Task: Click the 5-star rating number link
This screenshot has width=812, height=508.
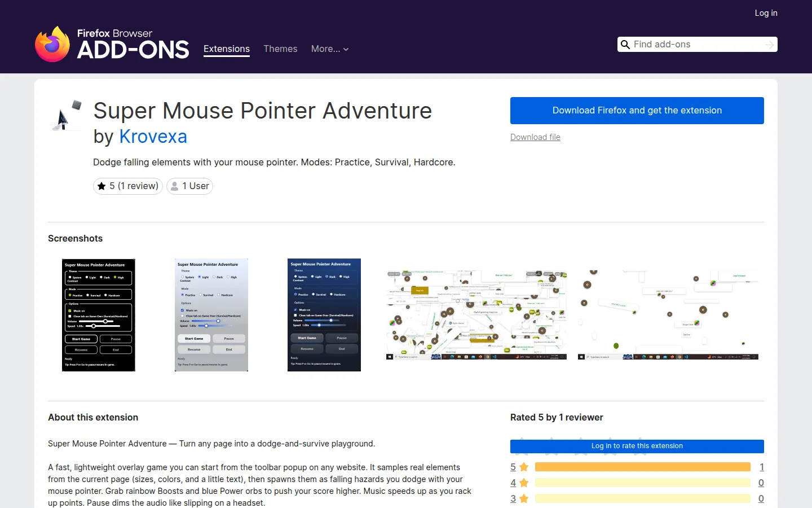Action: (x=513, y=467)
